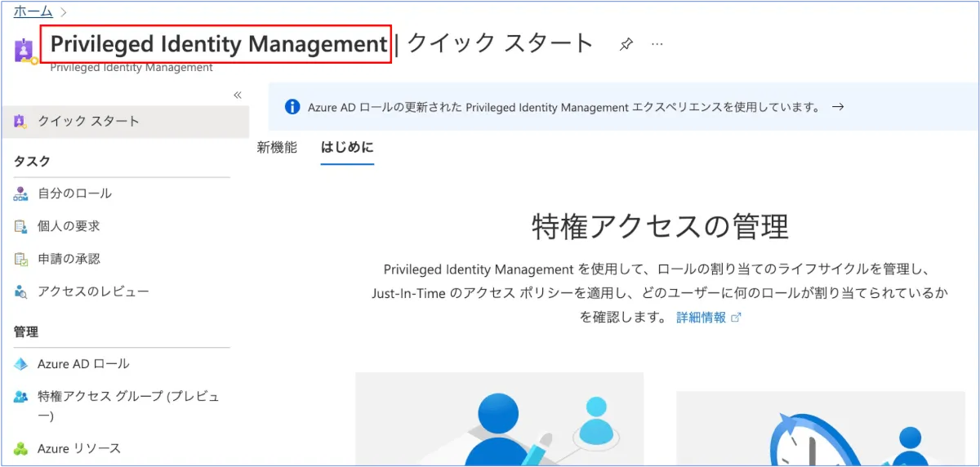The height and width of the screenshot is (467, 980).
Task: Pin the Privileged Identity Management blade
Action: [626, 44]
